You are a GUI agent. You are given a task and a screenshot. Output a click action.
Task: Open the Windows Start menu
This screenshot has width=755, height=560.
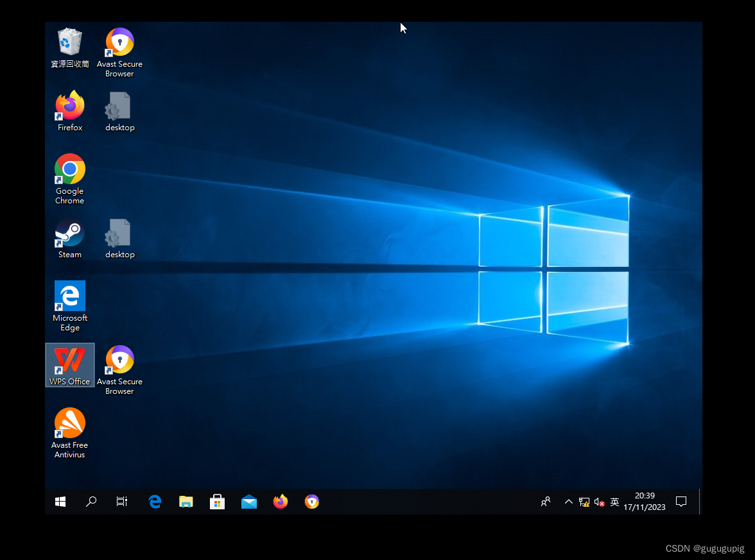[x=60, y=502]
